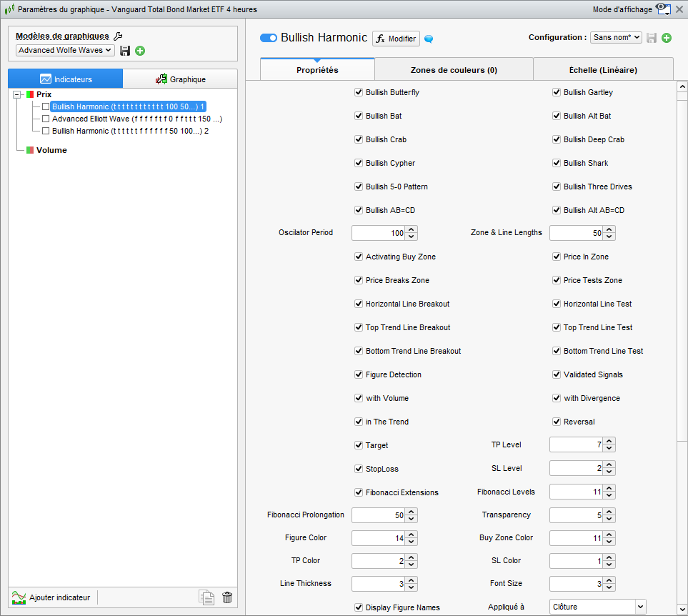Click the wrench icon beside Modèles de graphiques

pyautogui.click(x=119, y=36)
